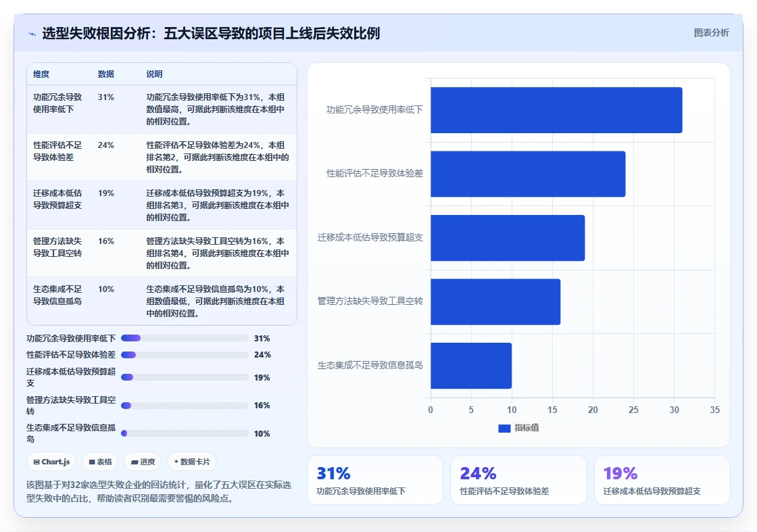Click 性能评估不足导致体验差 in the table's 维度 column
757x532 pixels.
[x=57, y=151]
